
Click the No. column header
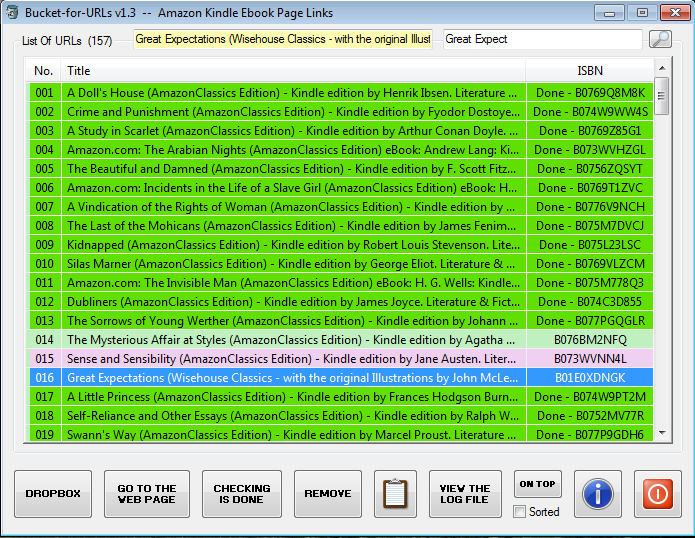pyautogui.click(x=43, y=71)
